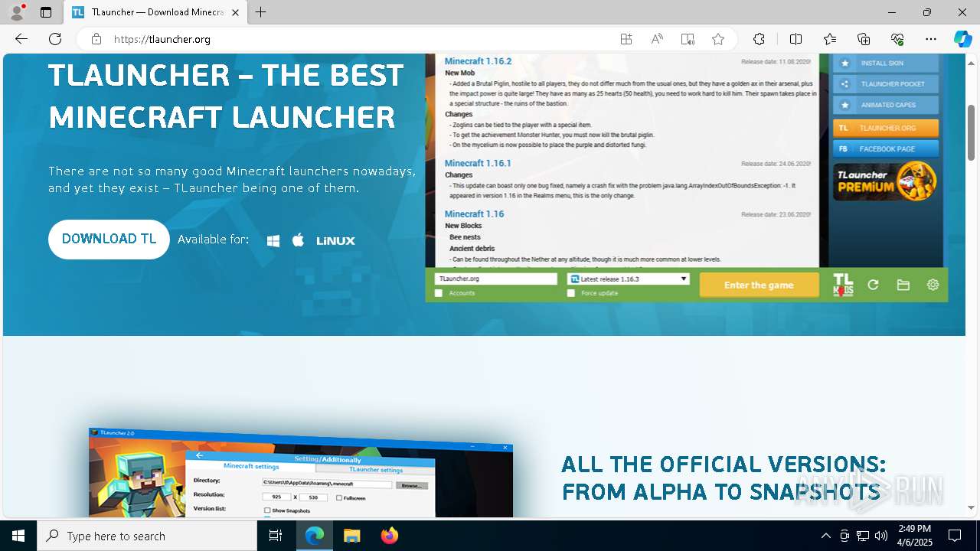Open Immersive Reader icon
The width and height of the screenshot is (980, 551).
(x=688, y=39)
